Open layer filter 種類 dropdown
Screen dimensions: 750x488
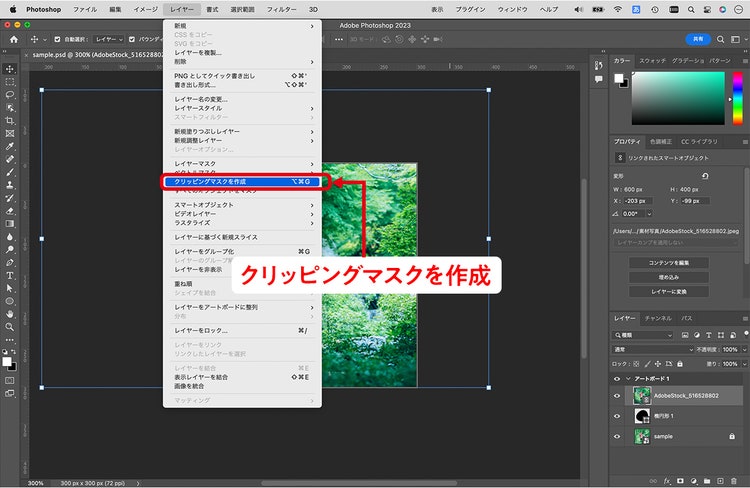(x=643, y=335)
